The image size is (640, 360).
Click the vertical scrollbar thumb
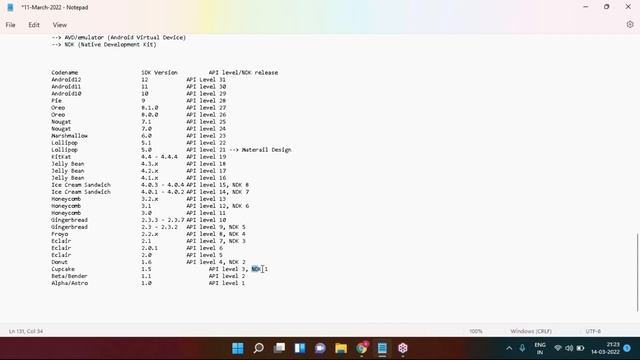(637, 272)
